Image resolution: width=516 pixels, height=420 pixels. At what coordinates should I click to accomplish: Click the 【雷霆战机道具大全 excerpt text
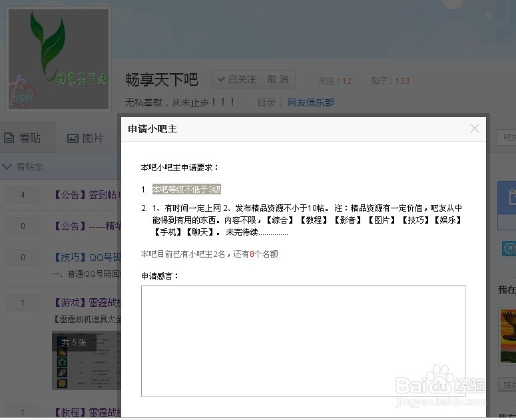[x=87, y=319]
